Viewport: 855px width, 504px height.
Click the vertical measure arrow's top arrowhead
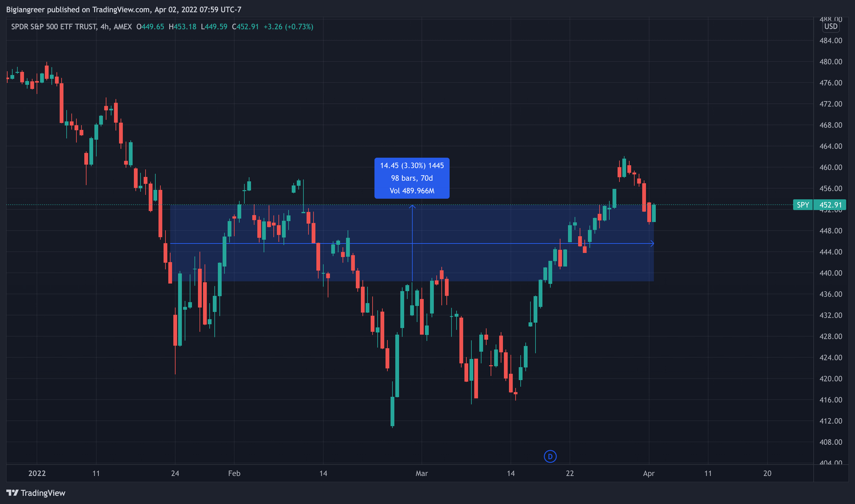click(412, 207)
